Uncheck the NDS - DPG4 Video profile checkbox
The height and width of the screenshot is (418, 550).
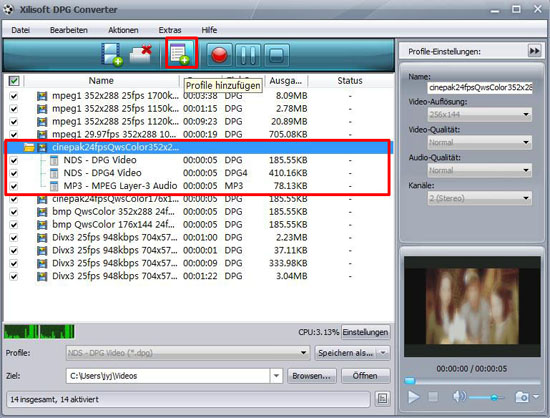[13, 173]
